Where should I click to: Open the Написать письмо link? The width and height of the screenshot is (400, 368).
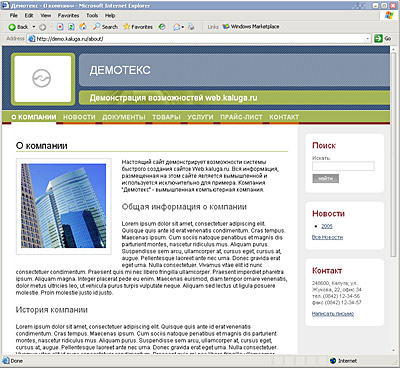[333, 314]
